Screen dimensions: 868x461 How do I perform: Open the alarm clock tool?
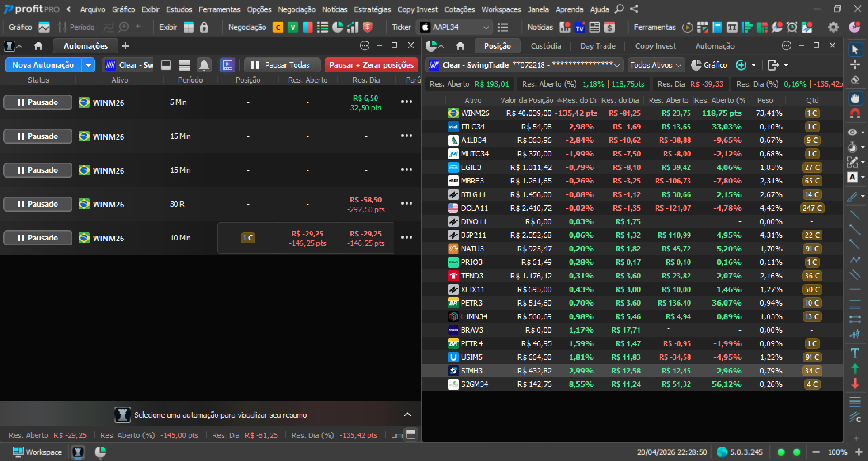pyautogui.click(x=792, y=27)
